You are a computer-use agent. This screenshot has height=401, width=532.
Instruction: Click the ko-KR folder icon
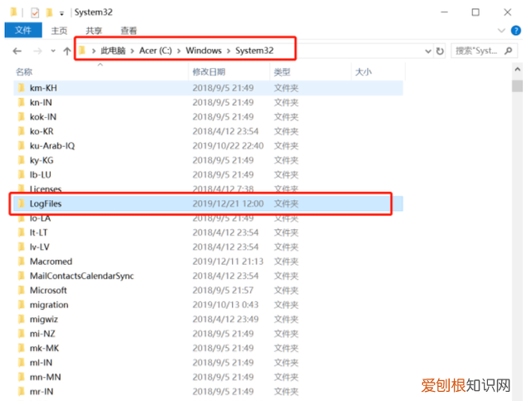pos(22,131)
